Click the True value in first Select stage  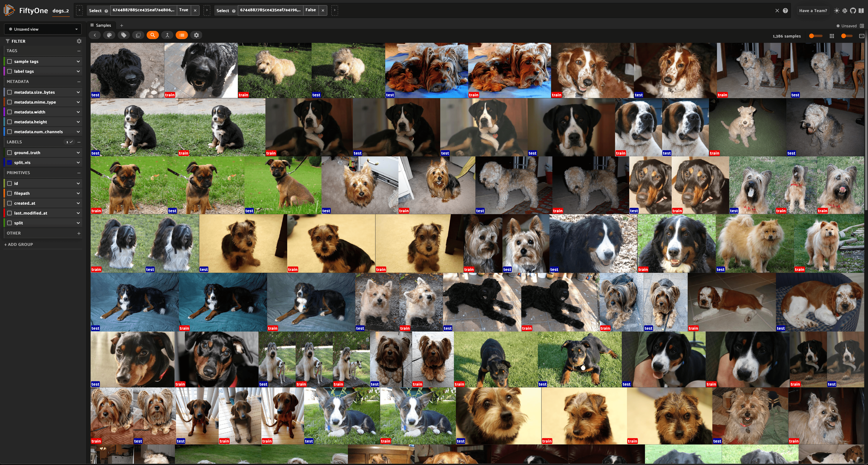point(184,10)
